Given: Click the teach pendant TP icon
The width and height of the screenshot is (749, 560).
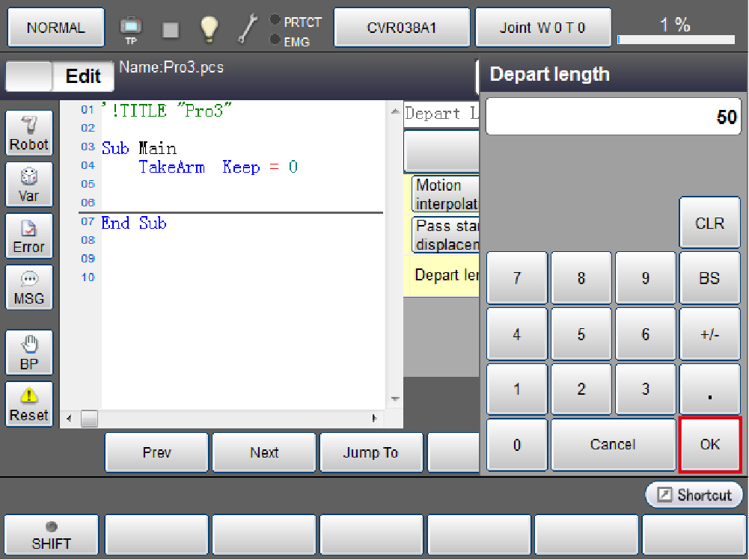Looking at the screenshot, I should pyautogui.click(x=131, y=28).
